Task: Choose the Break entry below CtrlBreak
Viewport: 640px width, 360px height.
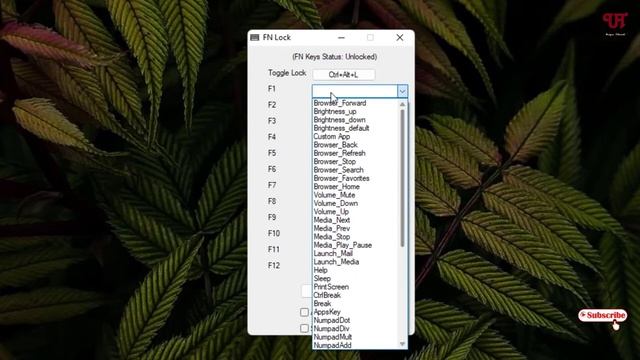Action: 322,304
